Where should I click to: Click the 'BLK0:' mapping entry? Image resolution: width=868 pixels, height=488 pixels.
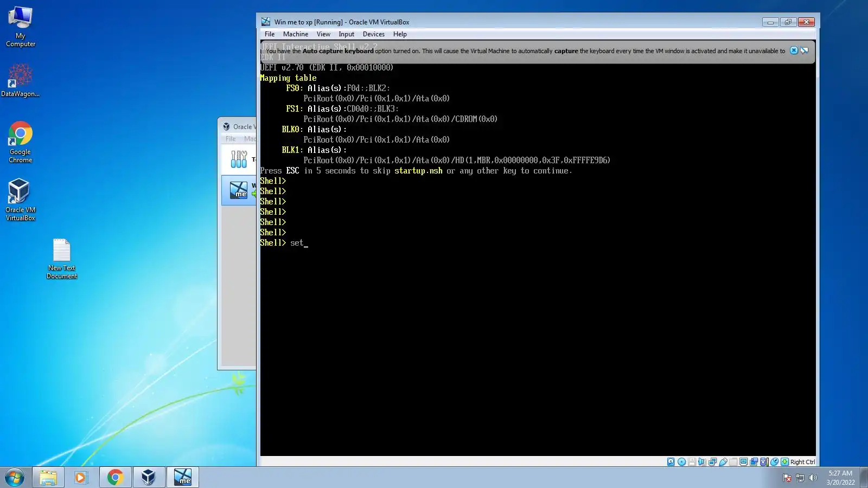292,130
